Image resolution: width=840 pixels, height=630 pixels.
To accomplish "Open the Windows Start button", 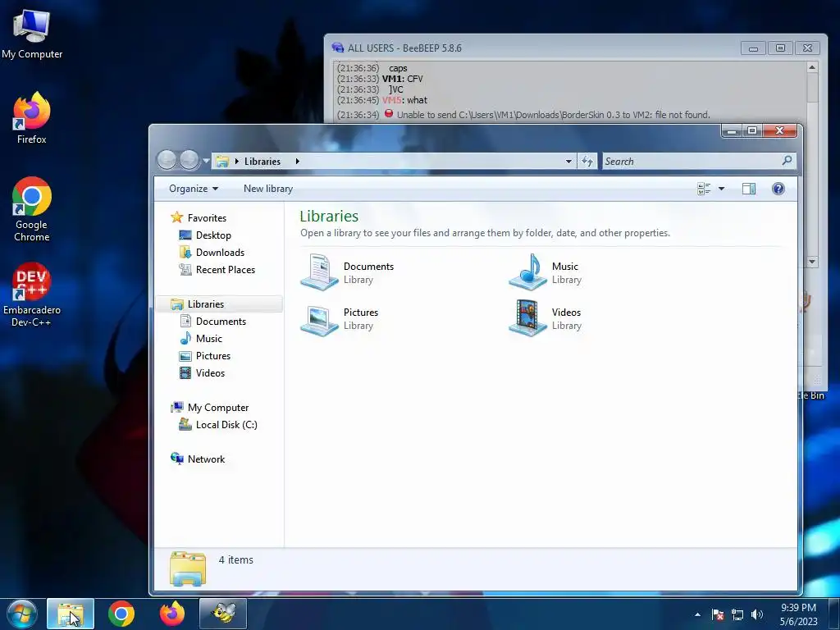I will coord(22,614).
